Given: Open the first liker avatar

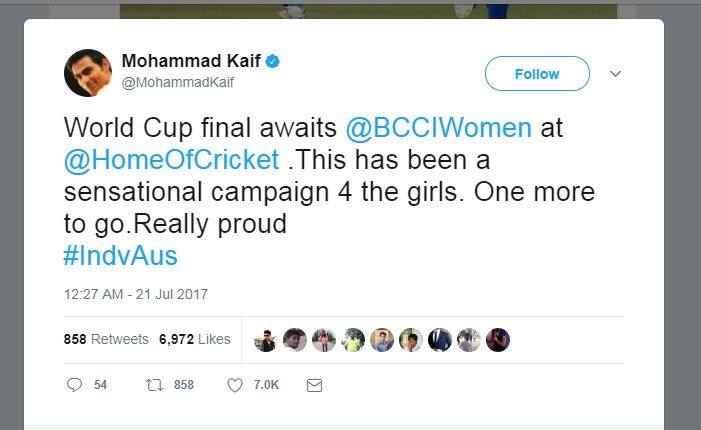Looking at the screenshot, I should tap(266, 340).
